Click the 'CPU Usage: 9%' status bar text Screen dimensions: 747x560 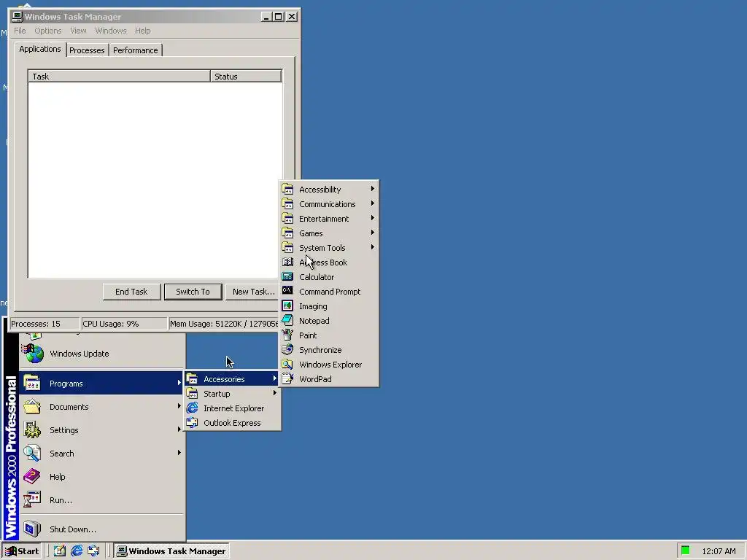click(x=111, y=324)
